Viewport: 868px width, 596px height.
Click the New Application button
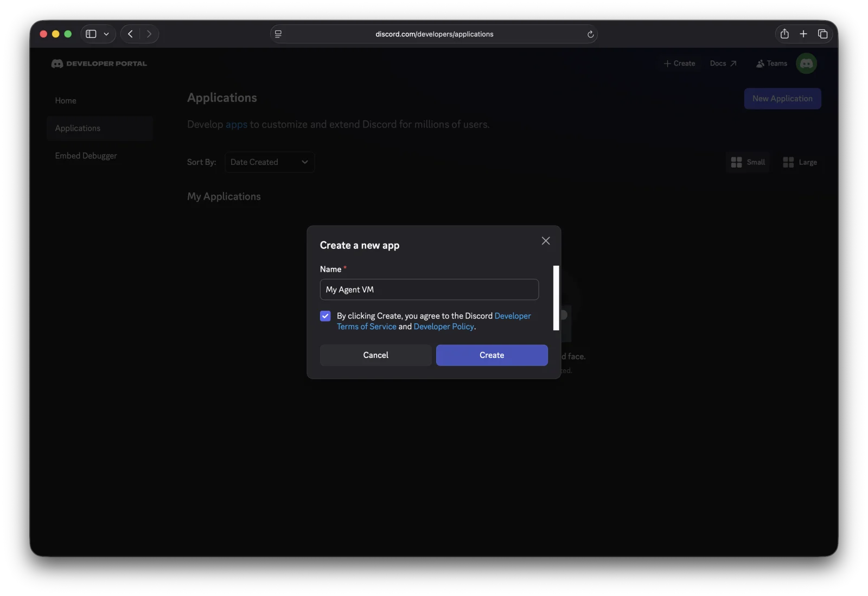782,99
